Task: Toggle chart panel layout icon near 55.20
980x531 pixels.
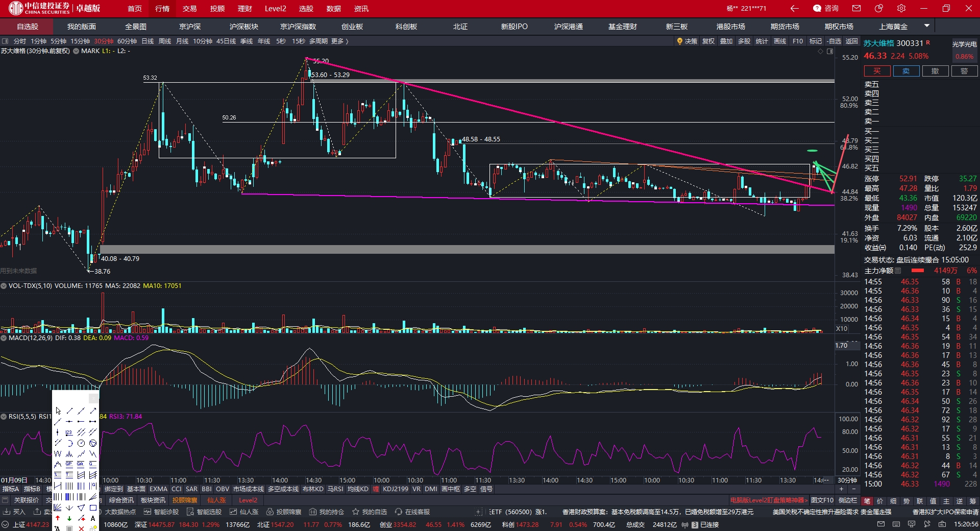Action: click(x=830, y=52)
